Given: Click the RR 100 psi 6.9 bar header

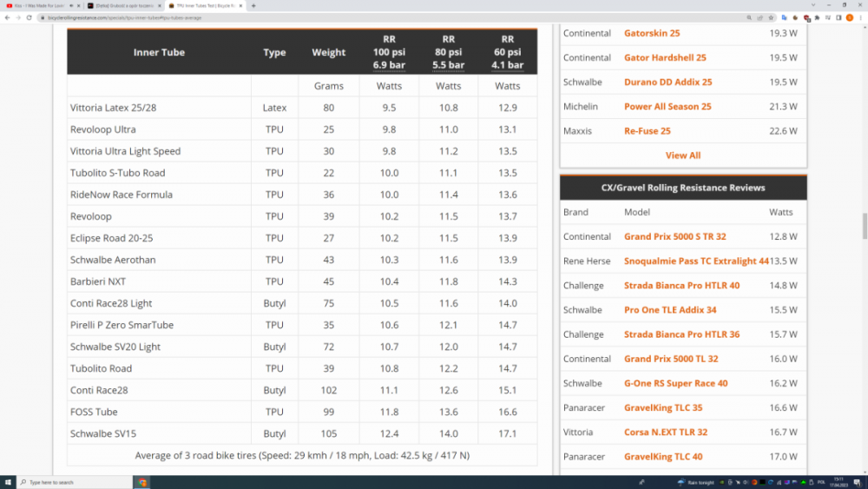Looking at the screenshot, I should [389, 52].
